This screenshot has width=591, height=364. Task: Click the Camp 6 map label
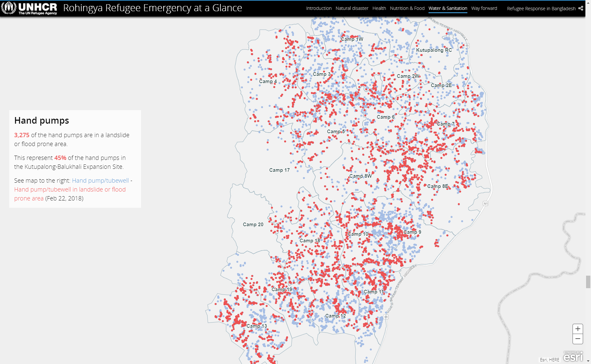(x=386, y=117)
